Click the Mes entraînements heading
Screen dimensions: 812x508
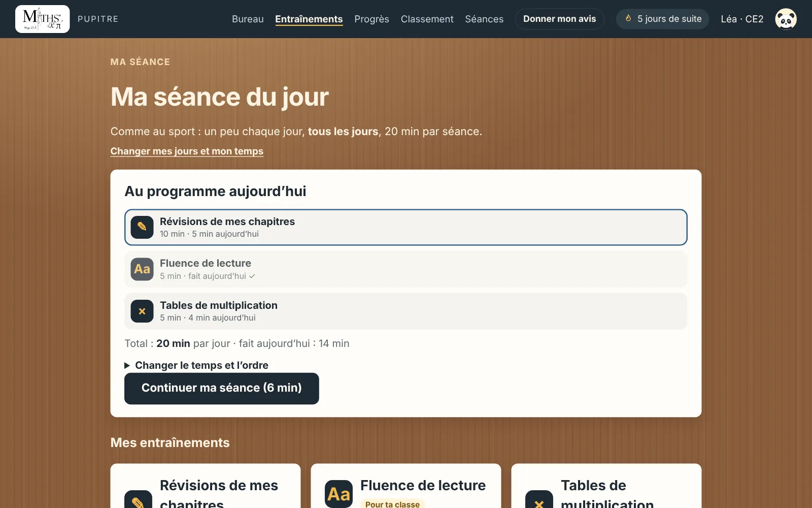170,442
